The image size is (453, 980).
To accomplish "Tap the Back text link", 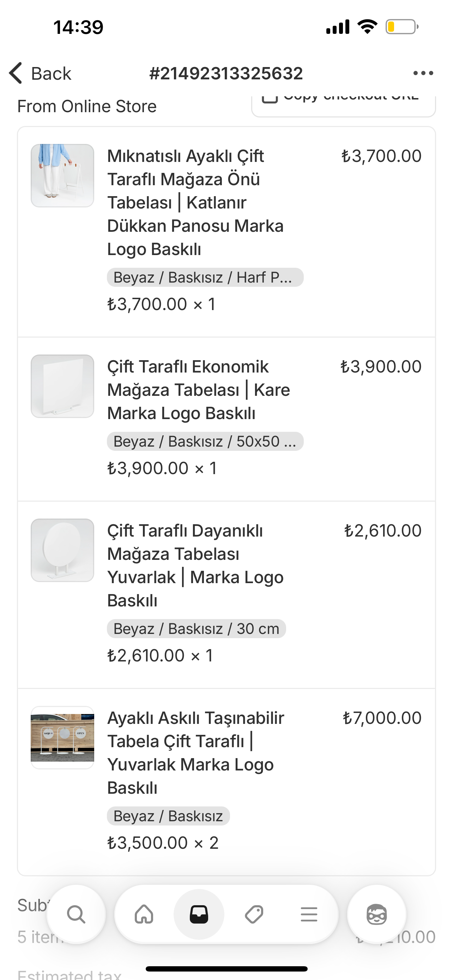I will pyautogui.click(x=51, y=73).
